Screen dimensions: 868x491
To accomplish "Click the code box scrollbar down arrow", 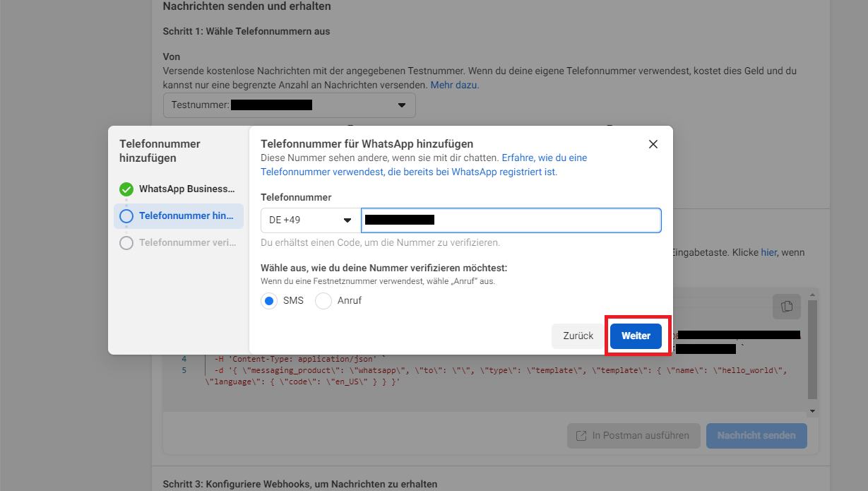I will point(812,411).
